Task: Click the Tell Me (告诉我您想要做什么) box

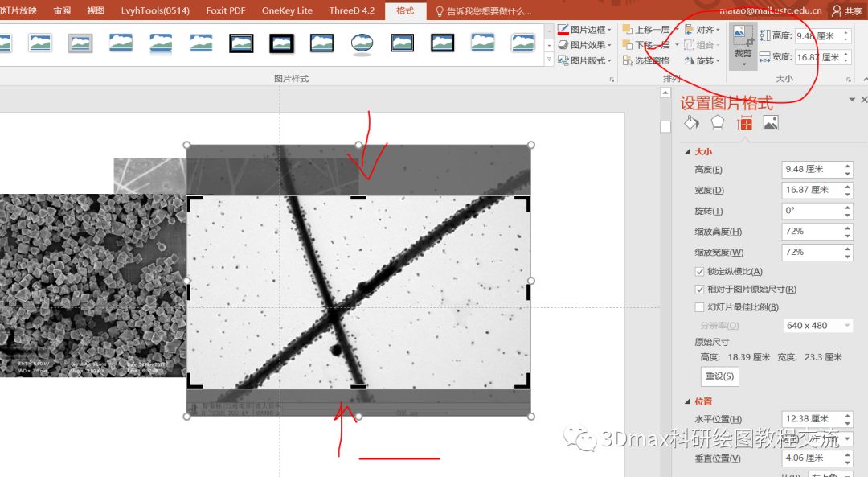Action: point(483,11)
